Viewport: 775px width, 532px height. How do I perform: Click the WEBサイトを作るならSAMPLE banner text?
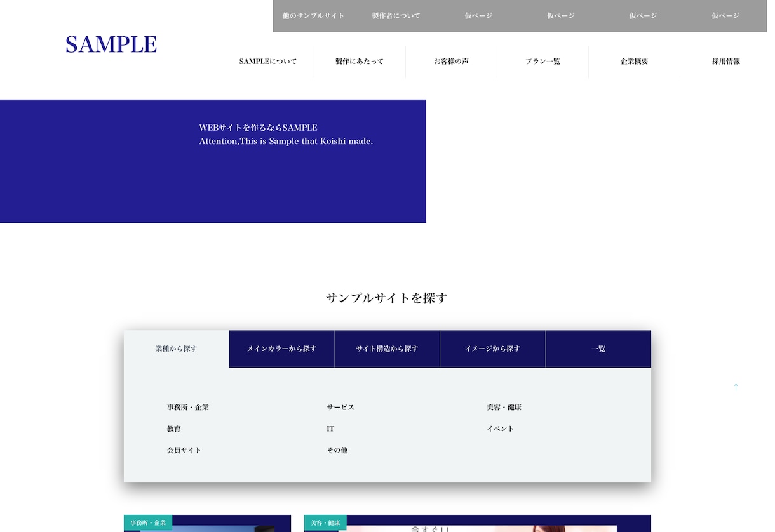click(x=258, y=128)
